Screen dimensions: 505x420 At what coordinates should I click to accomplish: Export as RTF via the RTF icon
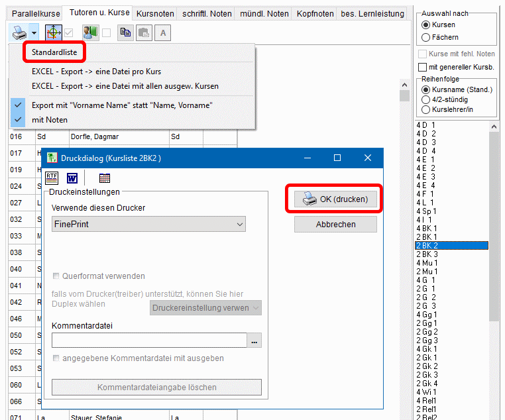tap(52, 178)
